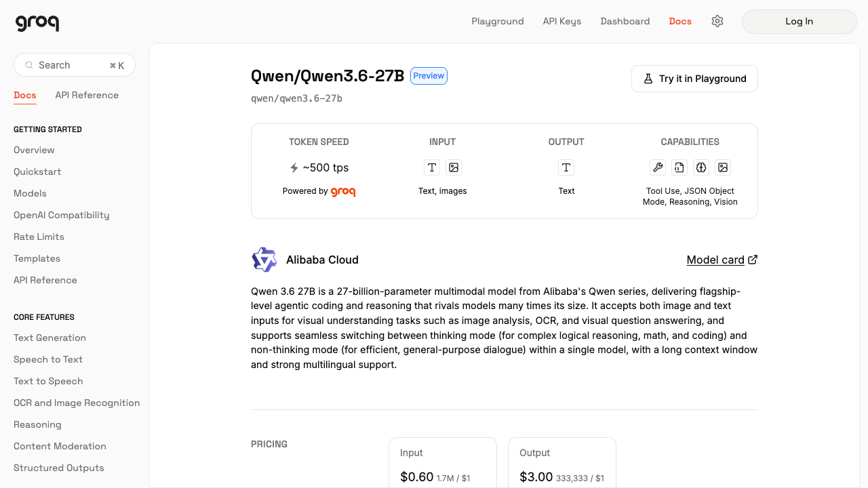The width and height of the screenshot is (868, 488).
Task: Click the lightning bolt token speed icon
Action: click(294, 167)
